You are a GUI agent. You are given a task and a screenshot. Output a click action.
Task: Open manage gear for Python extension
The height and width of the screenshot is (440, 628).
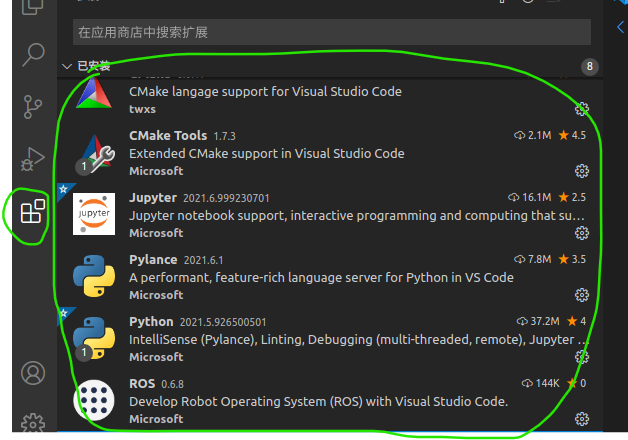pyautogui.click(x=582, y=357)
